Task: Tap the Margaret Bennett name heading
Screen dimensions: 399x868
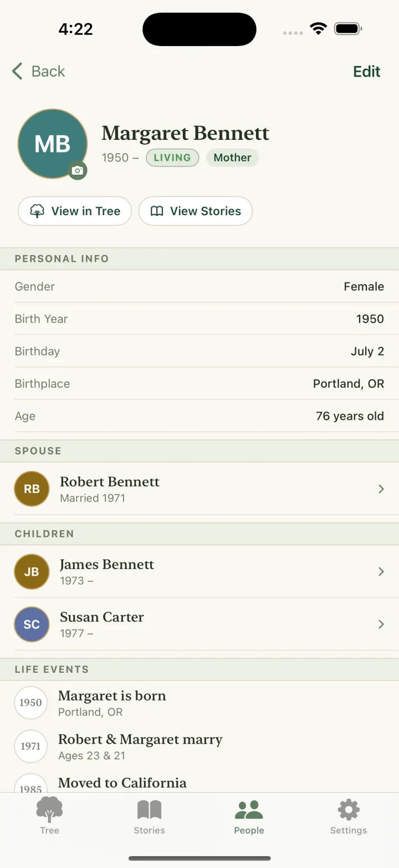Action: [x=186, y=133]
